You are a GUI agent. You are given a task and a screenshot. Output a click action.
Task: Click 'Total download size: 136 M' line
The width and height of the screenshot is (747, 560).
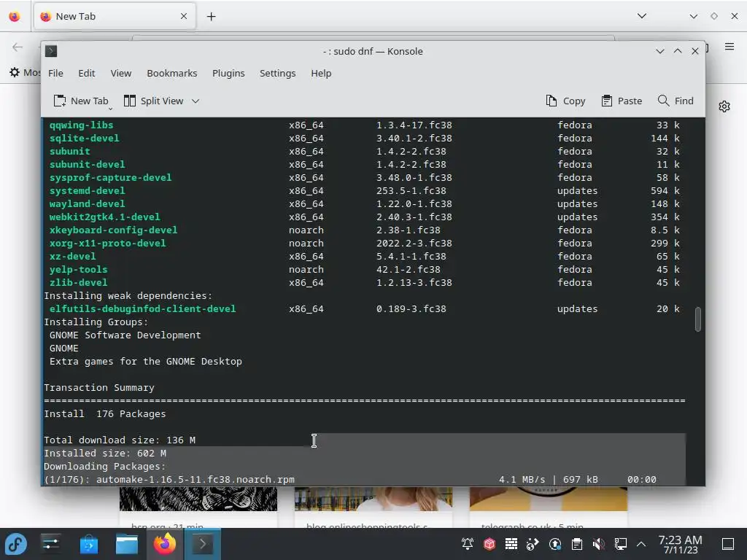(x=120, y=440)
